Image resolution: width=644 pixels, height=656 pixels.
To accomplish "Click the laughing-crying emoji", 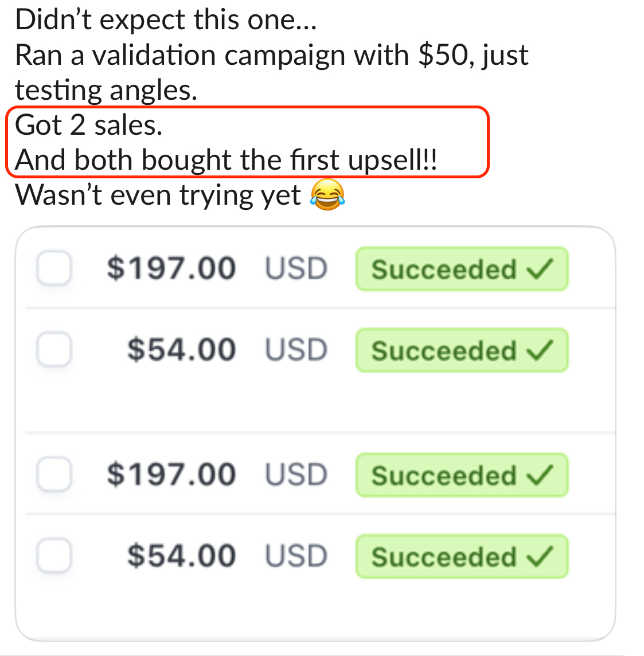I will click(x=327, y=195).
